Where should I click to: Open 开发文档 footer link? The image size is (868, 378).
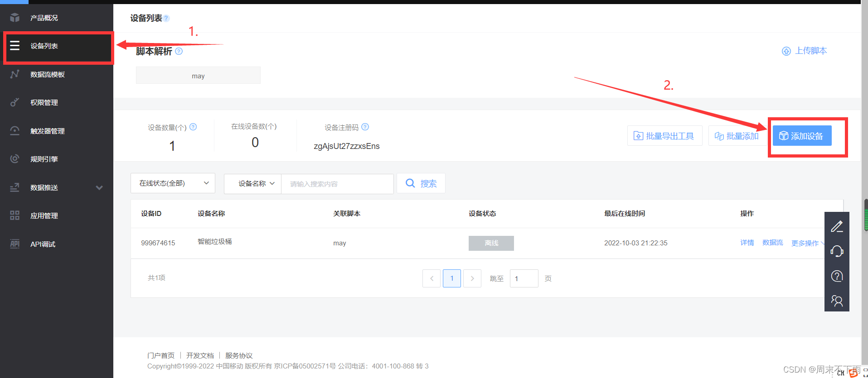click(200, 355)
